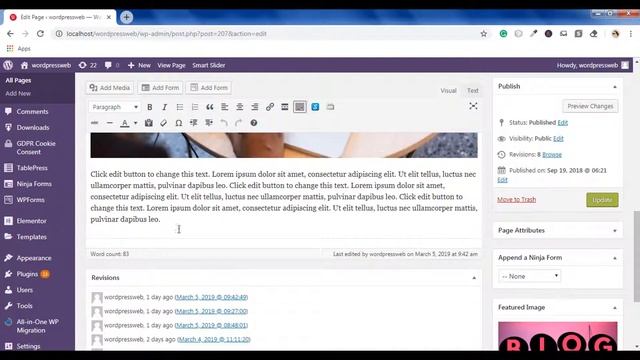640x360 pixels.
Task: Open the Paragraph format dropdown
Action: click(115, 107)
